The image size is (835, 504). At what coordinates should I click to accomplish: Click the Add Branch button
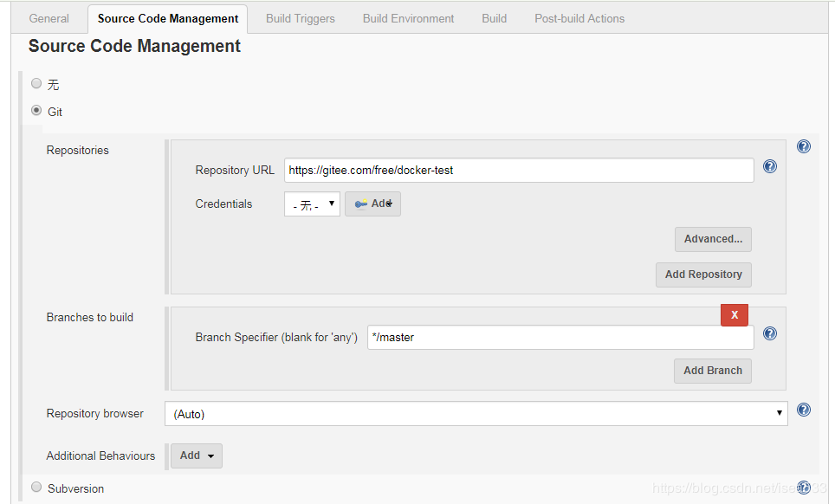click(x=712, y=370)
